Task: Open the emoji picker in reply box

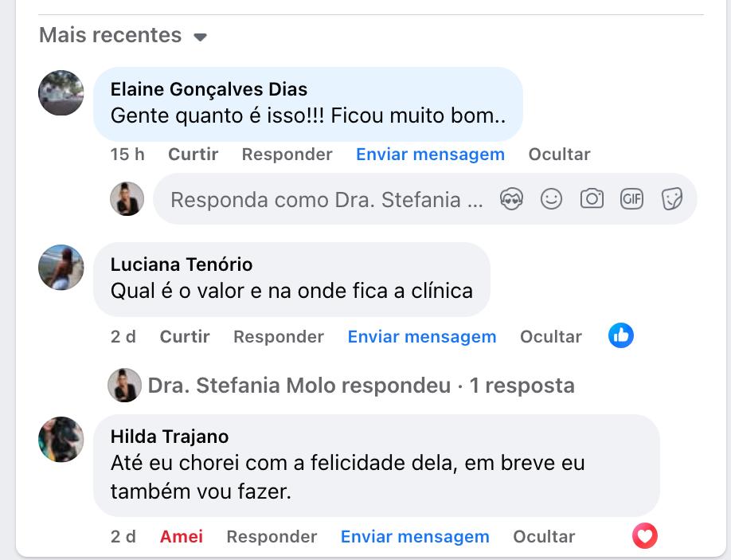Action: [551, 199]
